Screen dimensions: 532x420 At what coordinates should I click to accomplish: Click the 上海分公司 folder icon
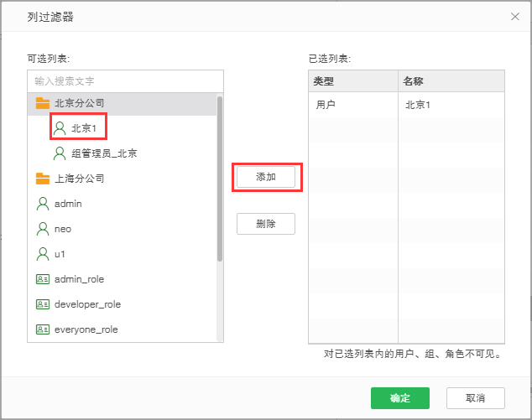tap(42, 179)
